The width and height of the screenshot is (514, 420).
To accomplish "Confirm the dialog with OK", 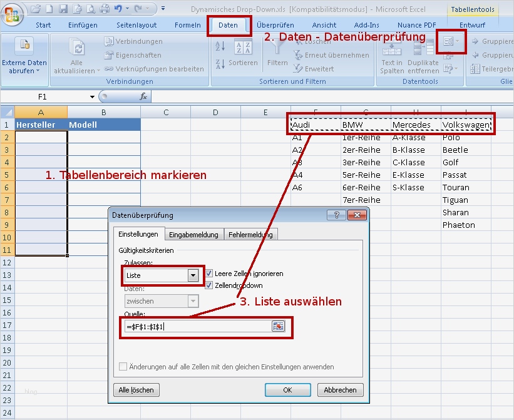I will click(288, 390).
